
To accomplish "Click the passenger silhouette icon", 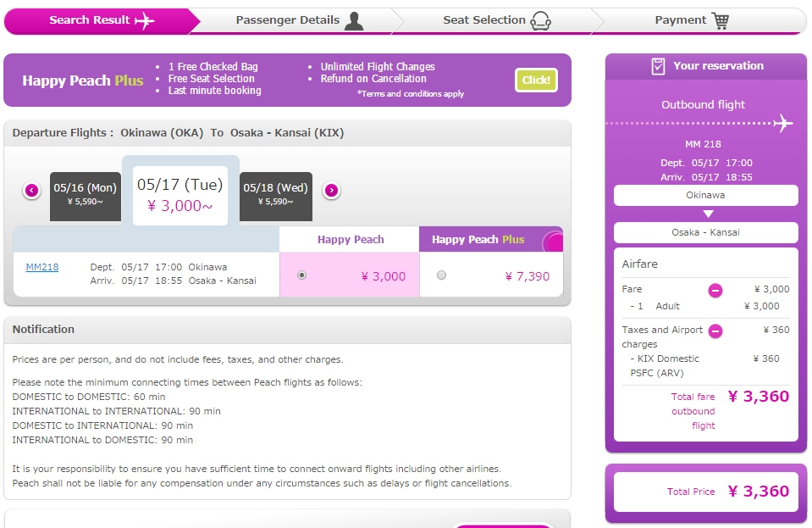I will pos(354,20).
